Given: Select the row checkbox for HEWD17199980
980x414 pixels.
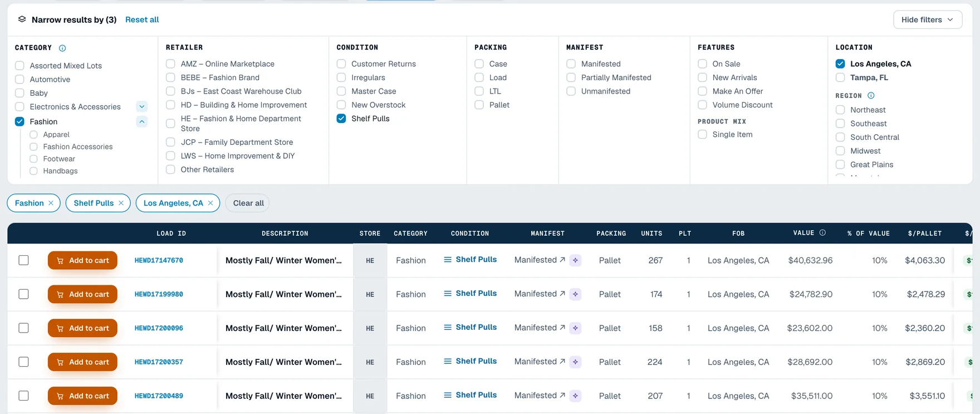Looking at the screenshot, I should pos(23,294).
